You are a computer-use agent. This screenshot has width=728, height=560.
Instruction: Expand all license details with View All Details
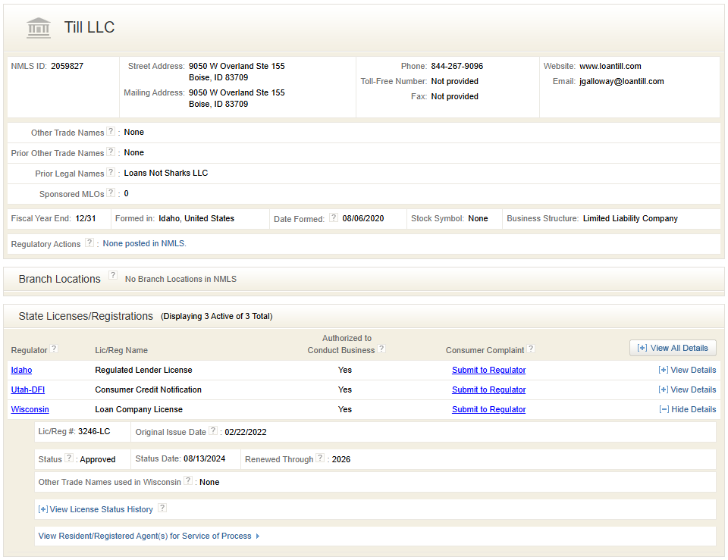(x=673, y=348)
